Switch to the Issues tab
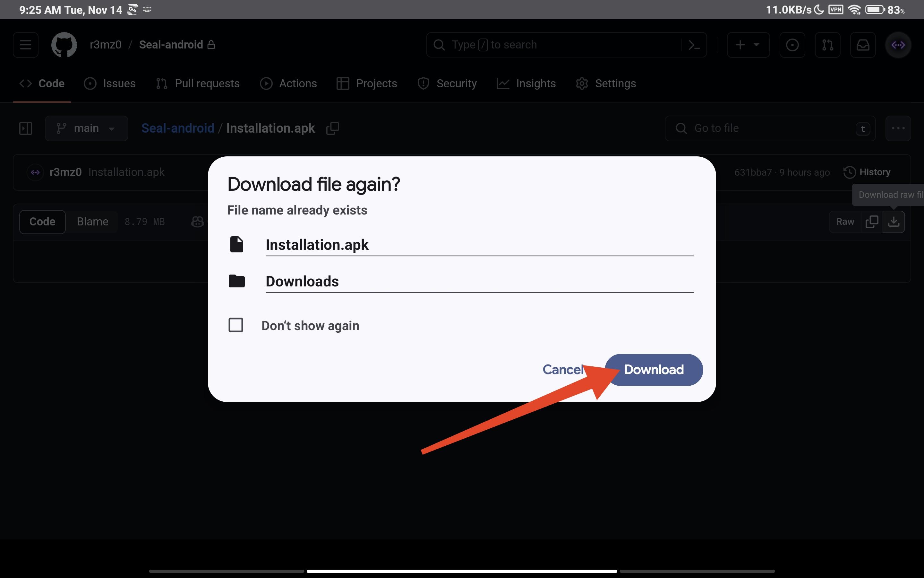This screenshot has width=924, height=578. (x=110, y=83)
